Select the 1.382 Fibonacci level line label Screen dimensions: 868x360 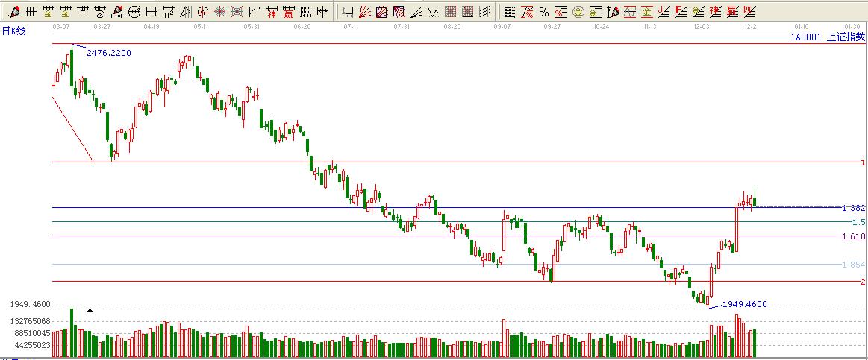click(852, 208)
